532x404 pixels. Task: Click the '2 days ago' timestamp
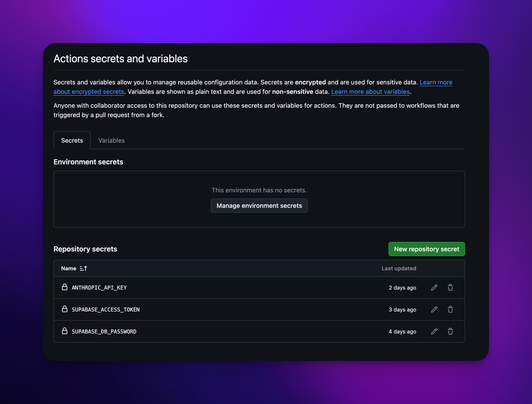coord(402,288)
